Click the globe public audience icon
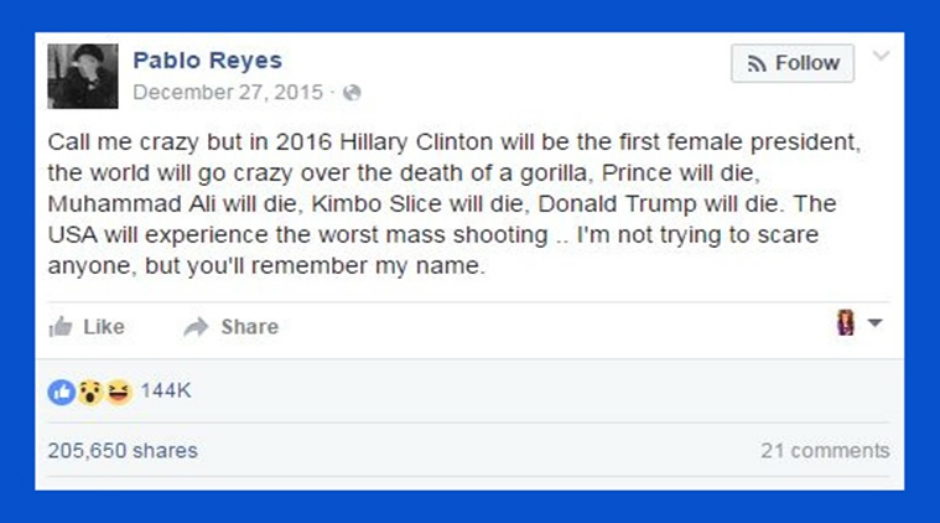This screenshot has height=523, width=940. pyautogui.click(x=351, y=93)
